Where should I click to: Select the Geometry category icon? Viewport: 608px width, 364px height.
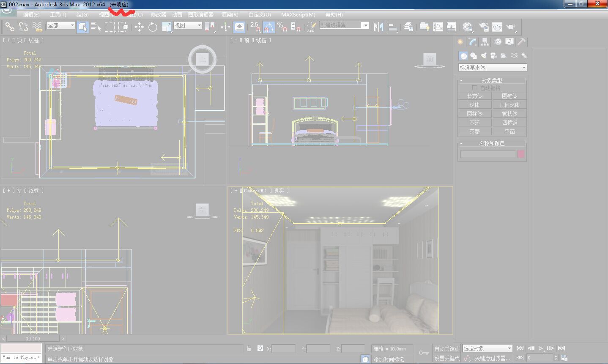[464, 56]
